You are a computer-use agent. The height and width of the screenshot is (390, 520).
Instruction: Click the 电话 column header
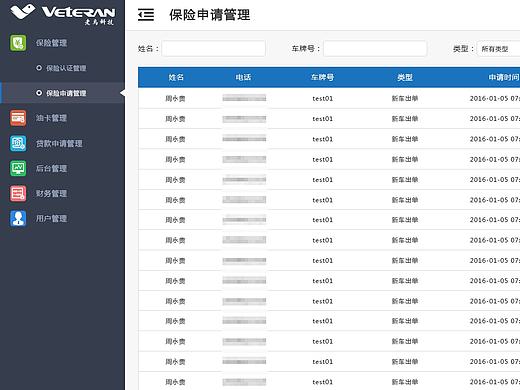click(243, 77)
